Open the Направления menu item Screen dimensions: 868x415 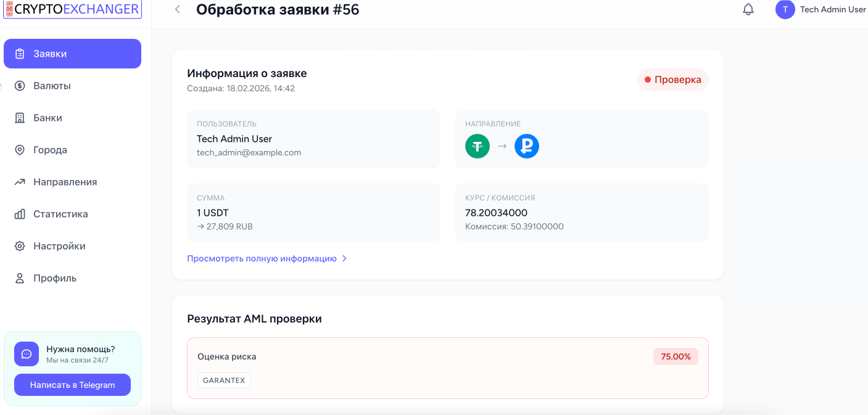[65, 182]
